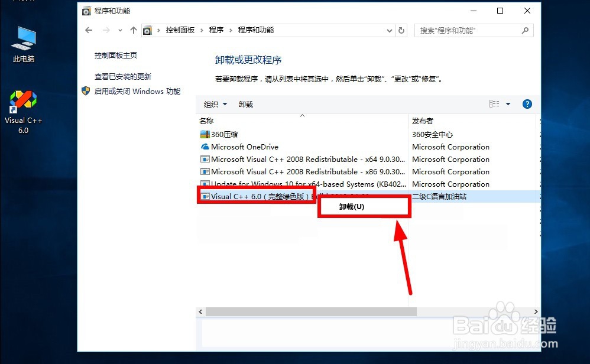
Task: Select Visual C++ 6.0 (完整绿色版) entry
Action: click(260, 196)
